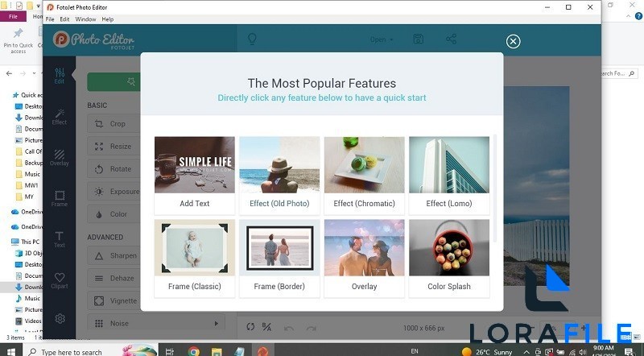The width and height of the screenshot is (644, 356).
Task: Open the Window menu
Action: [85, 19]
